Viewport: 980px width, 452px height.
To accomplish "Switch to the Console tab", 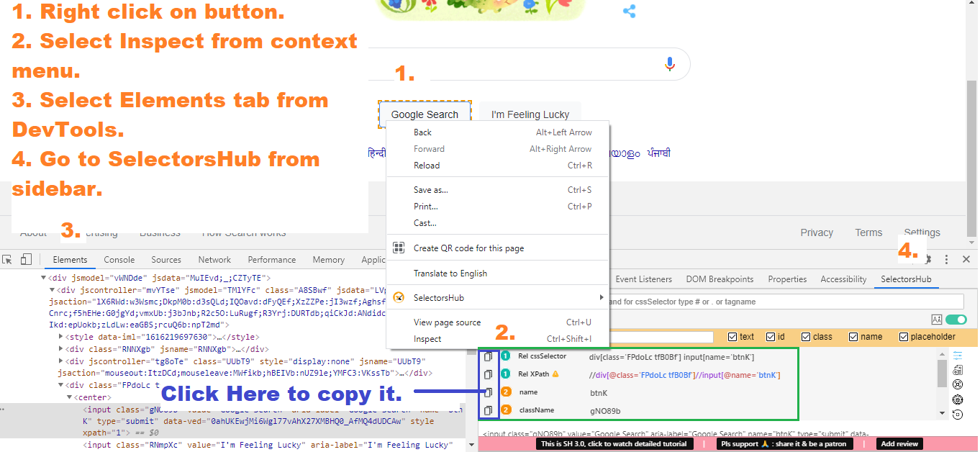I will coord(119,259).
